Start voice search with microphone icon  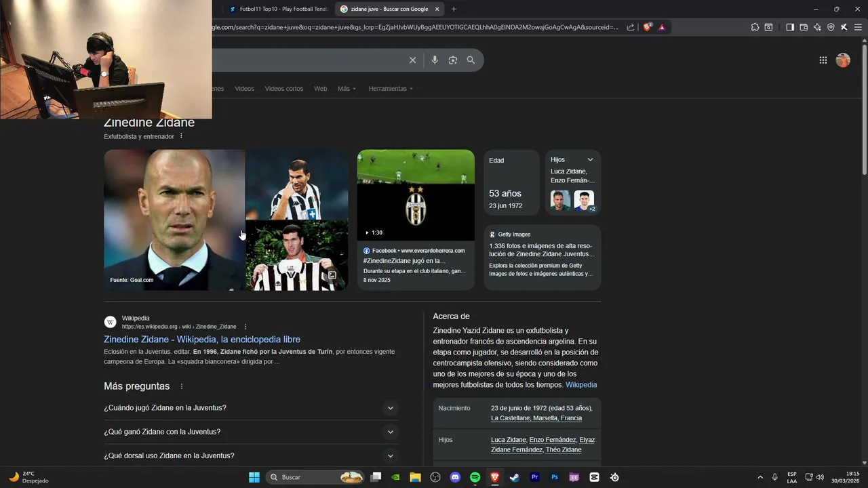pos(435,60)
